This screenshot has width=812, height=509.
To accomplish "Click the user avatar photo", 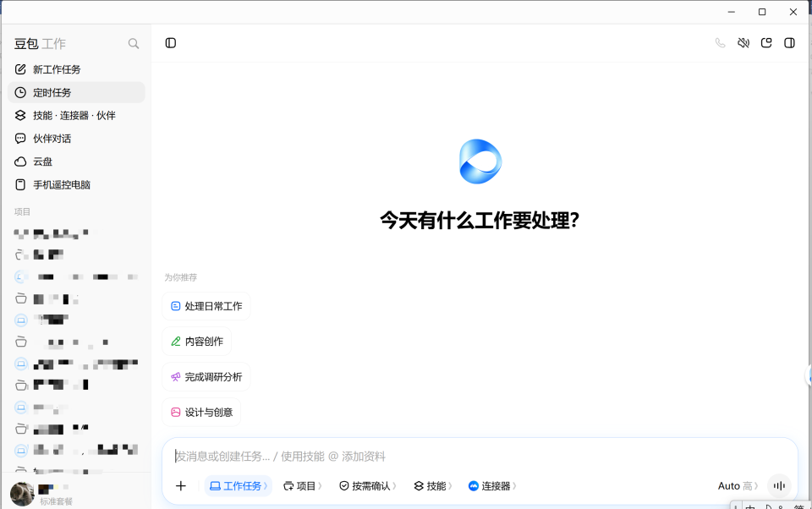I will pyautogui.click(x=22, y=494).
